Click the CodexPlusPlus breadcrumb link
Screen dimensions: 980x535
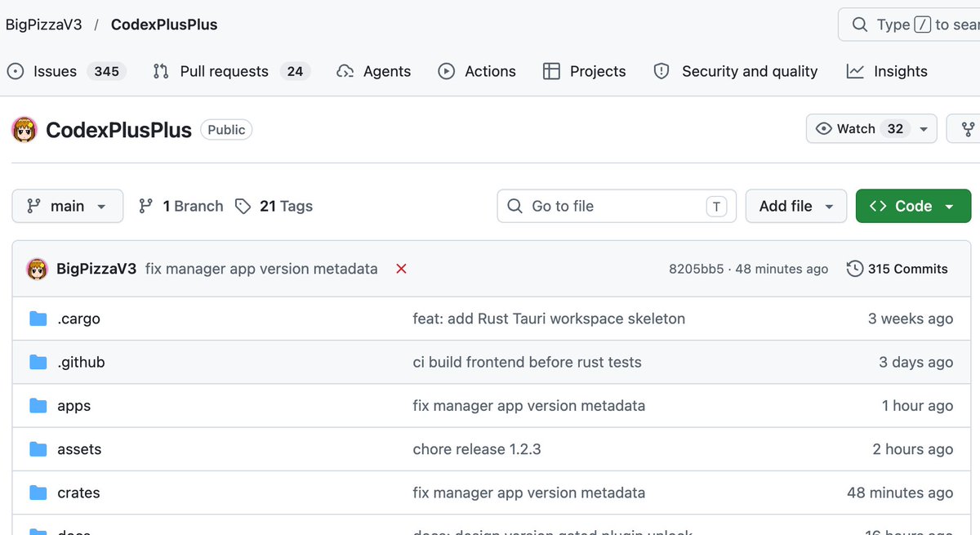click(x=164, y=25)
